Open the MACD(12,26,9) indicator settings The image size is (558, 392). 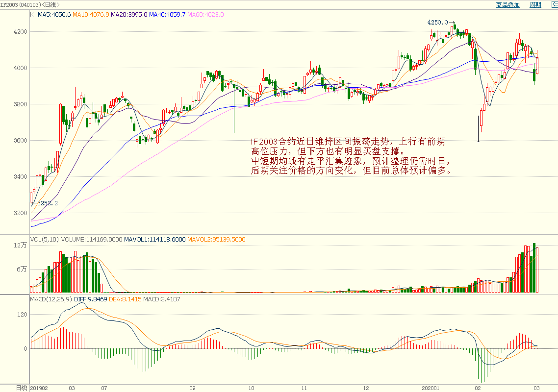[x=51, y=299]
